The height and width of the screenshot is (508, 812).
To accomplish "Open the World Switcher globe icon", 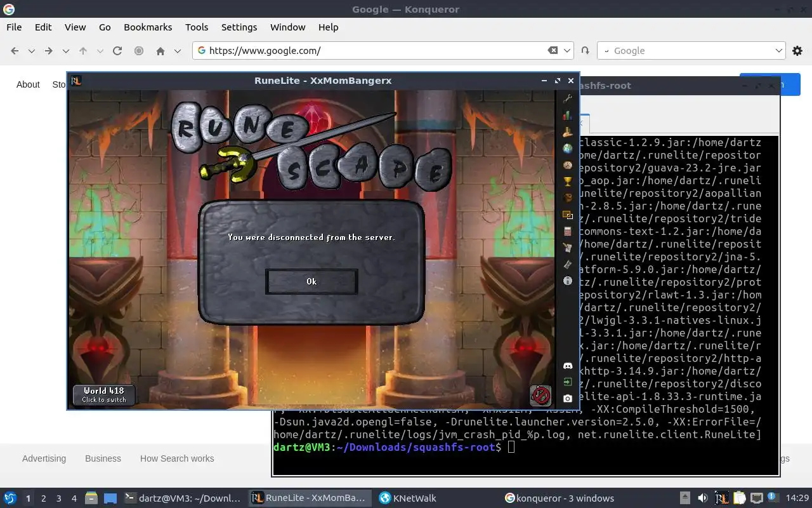I will point(567,148).
